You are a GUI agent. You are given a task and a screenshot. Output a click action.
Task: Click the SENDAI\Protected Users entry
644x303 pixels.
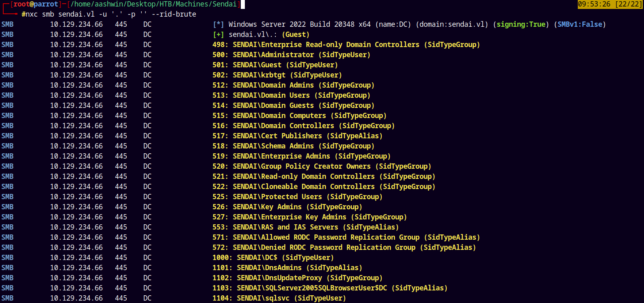click(x=297, y=197)
